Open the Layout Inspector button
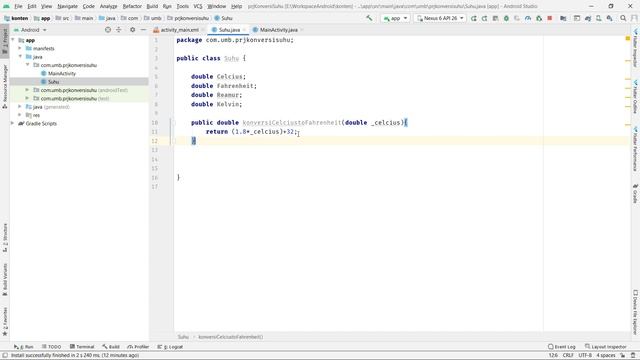Screen dimensions: 640x360 point(606,347)
